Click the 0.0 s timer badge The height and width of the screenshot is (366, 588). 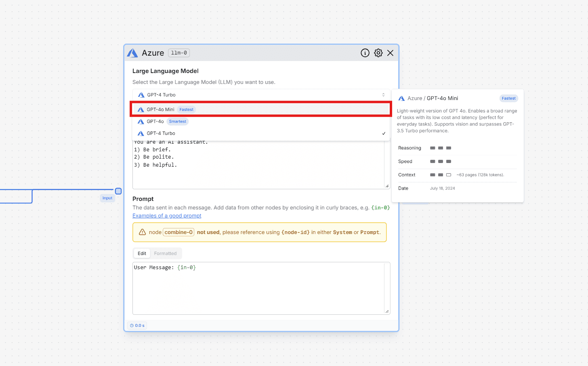coord(137,326)
